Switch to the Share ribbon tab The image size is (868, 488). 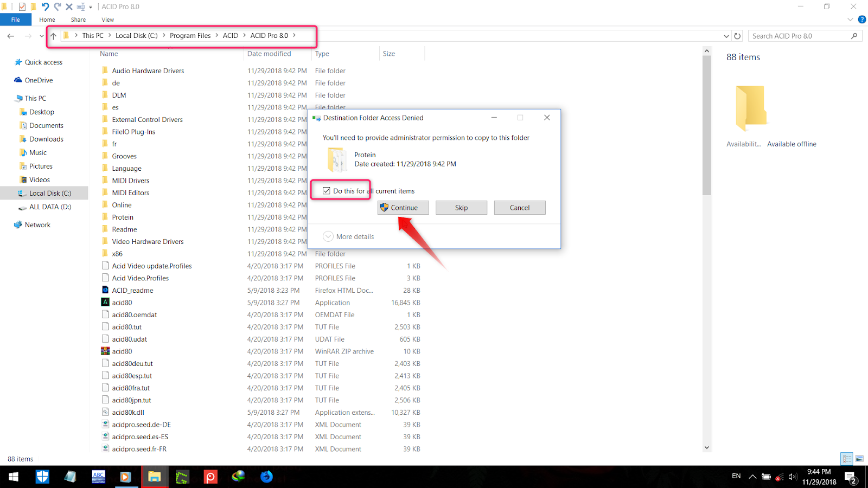(x=78, y=20)
